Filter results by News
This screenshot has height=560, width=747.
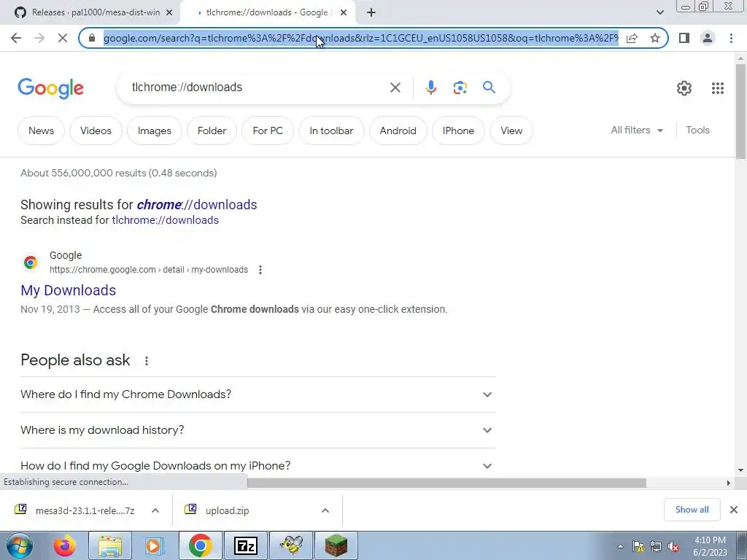click(x=41, y=131)
